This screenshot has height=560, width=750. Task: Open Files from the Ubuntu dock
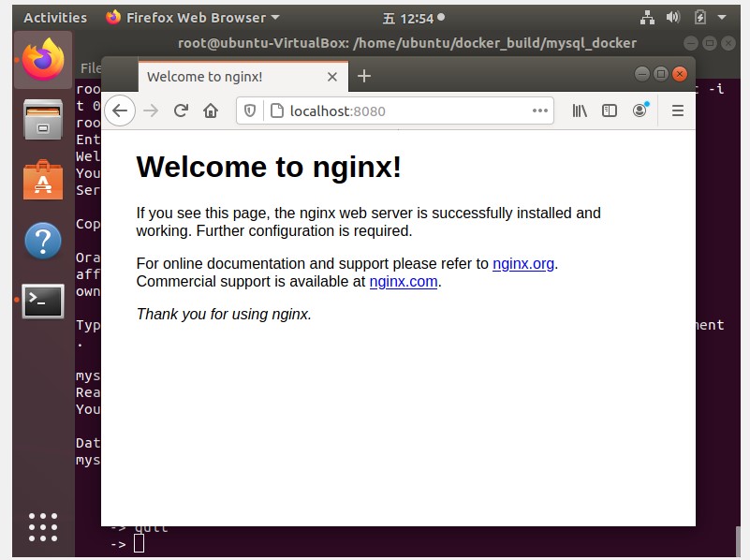click(43, 120)
